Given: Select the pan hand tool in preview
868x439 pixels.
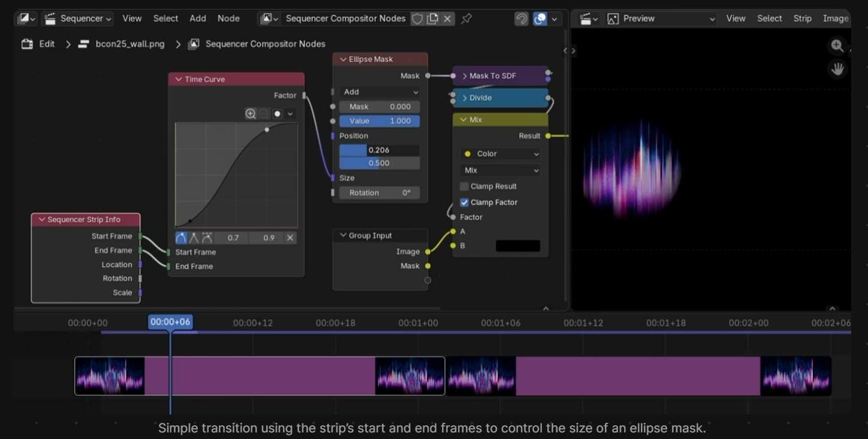Looking at the screenshot, I should pyautogui.click(x=837, y=69).
